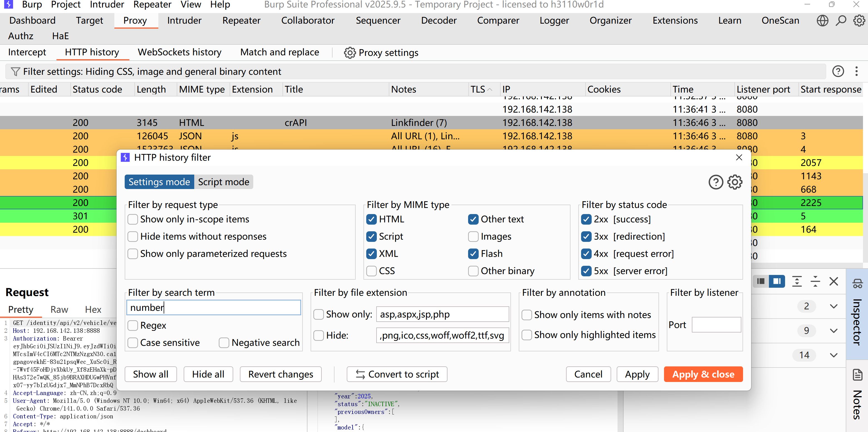Toggle the Negative search checkbox
Image resolution: width=868 pixels, height=432 pixels.
pyautogui.click(x=224, y=343)
